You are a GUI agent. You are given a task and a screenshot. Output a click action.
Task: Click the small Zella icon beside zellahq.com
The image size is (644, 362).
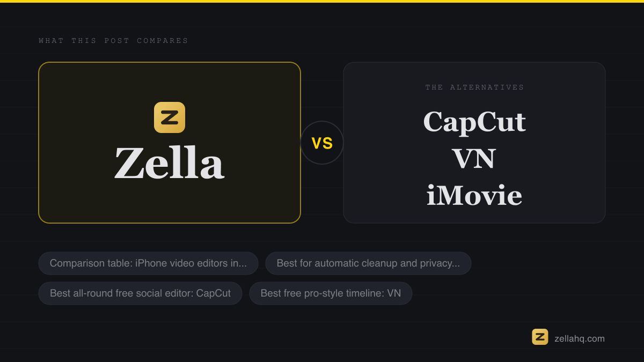click(x=540, y=337)
